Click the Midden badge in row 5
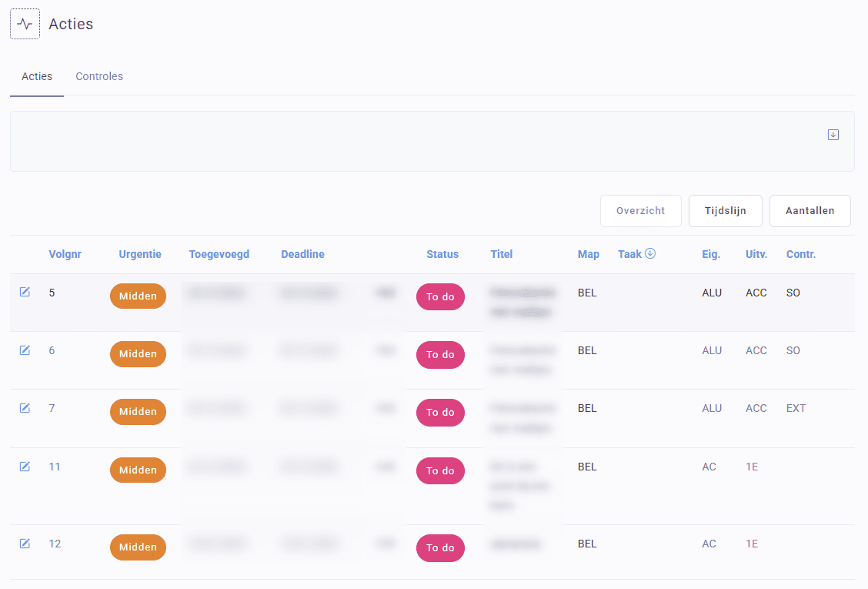868x589 pixels. [x=138, y=296]
